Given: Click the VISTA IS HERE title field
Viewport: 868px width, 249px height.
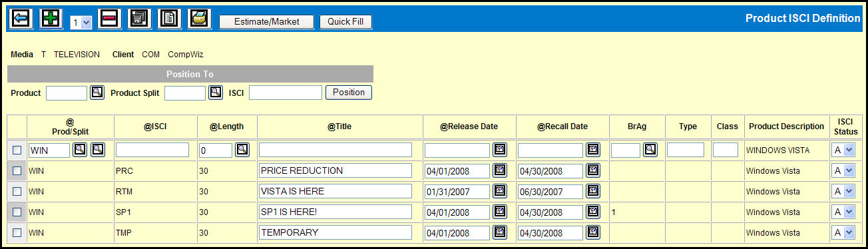Looking at the screenshot, I should (x=335, y=192).
